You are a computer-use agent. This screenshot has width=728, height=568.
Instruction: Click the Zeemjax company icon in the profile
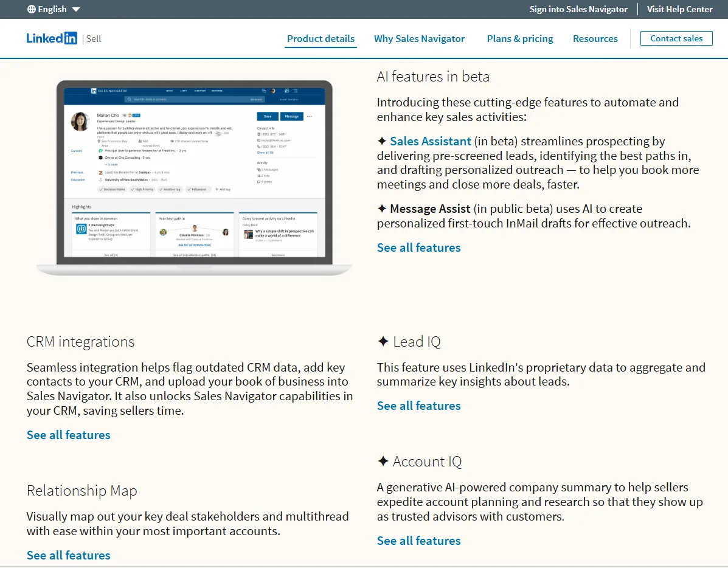click(x=100, y=173)
